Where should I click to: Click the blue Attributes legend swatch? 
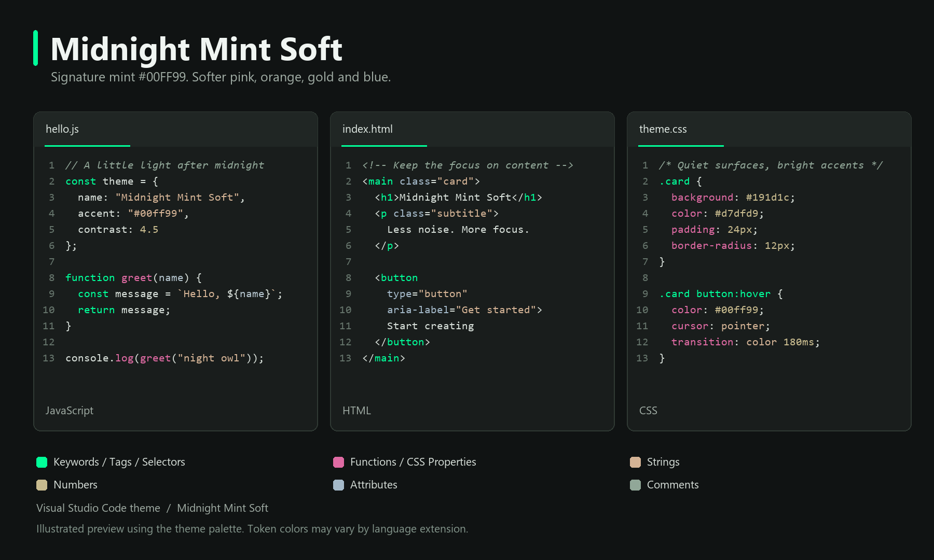(338, 485)
